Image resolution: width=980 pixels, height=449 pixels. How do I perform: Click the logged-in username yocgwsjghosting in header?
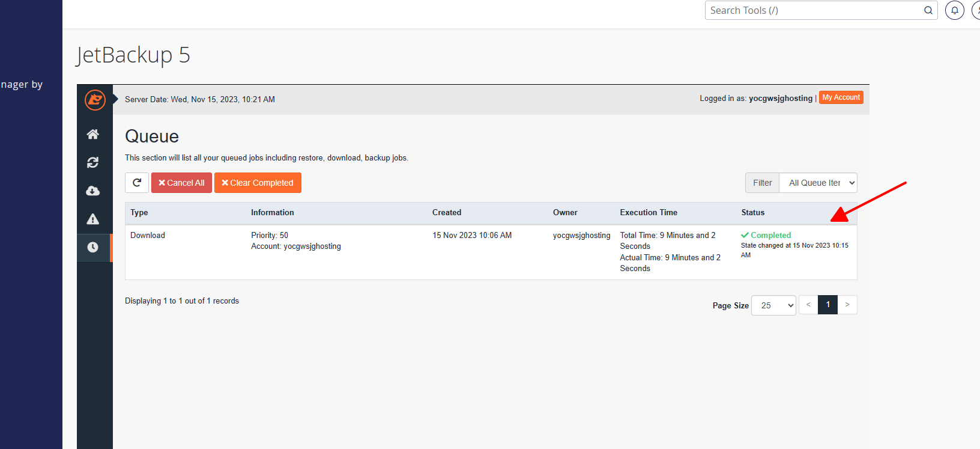[781, 99]
